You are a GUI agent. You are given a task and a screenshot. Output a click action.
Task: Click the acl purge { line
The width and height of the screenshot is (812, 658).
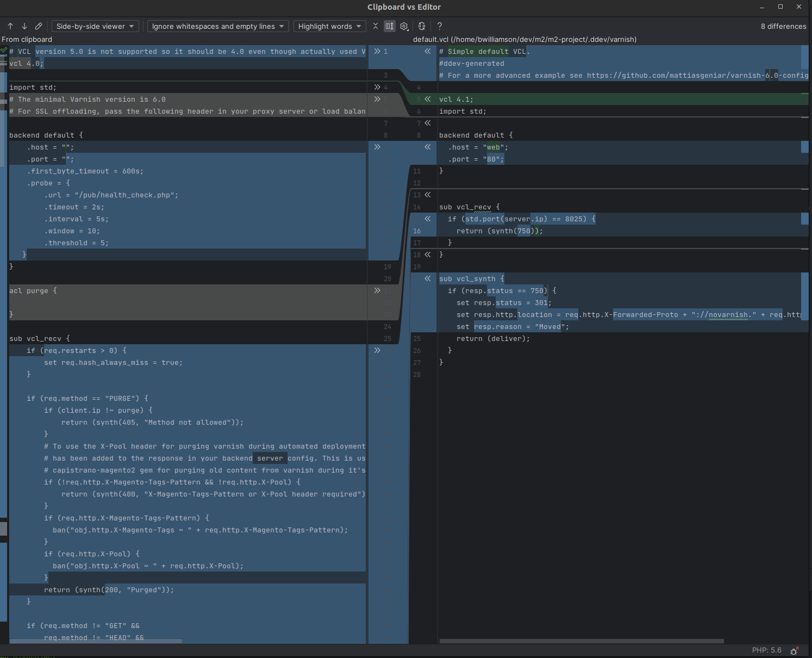tap(33, 290)
